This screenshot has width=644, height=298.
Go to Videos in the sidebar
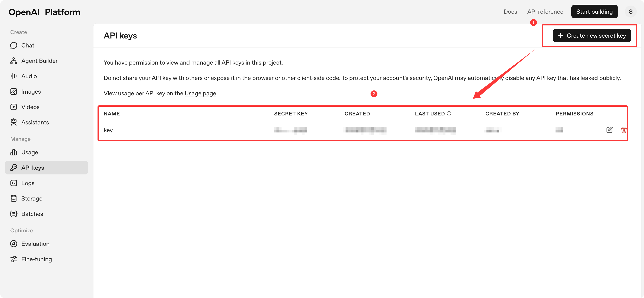point(30,107)
